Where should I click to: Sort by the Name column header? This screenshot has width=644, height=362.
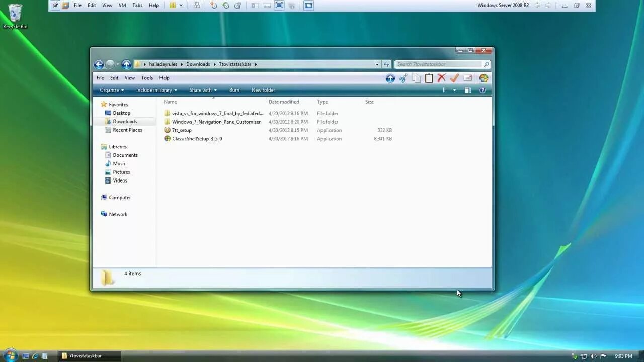click(170, 102)
